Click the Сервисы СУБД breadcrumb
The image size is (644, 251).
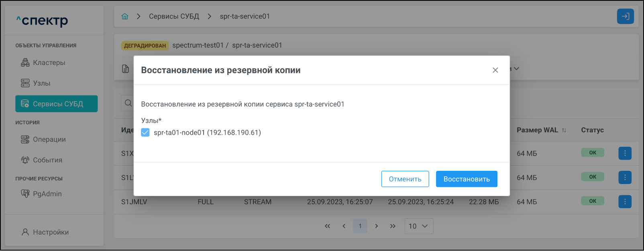coord(174,16)
